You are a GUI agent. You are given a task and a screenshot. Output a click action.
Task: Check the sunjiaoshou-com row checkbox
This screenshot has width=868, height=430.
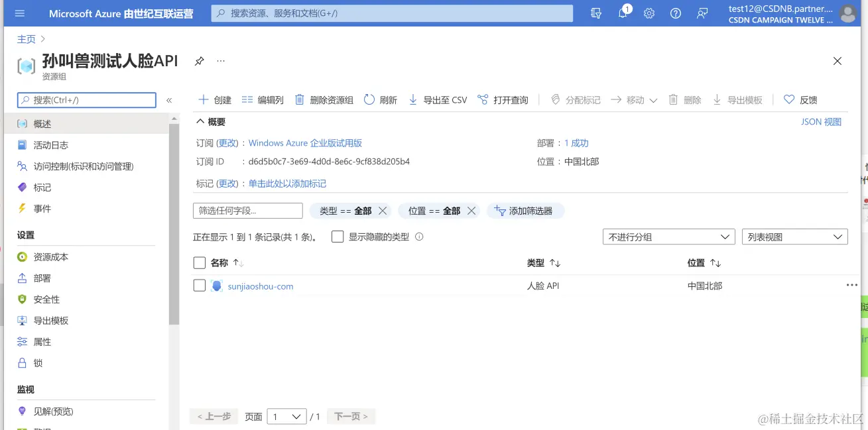pos(200,286)
